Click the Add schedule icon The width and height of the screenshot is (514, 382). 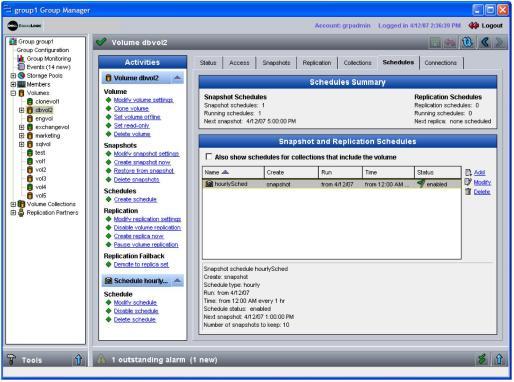click(468, 172)
